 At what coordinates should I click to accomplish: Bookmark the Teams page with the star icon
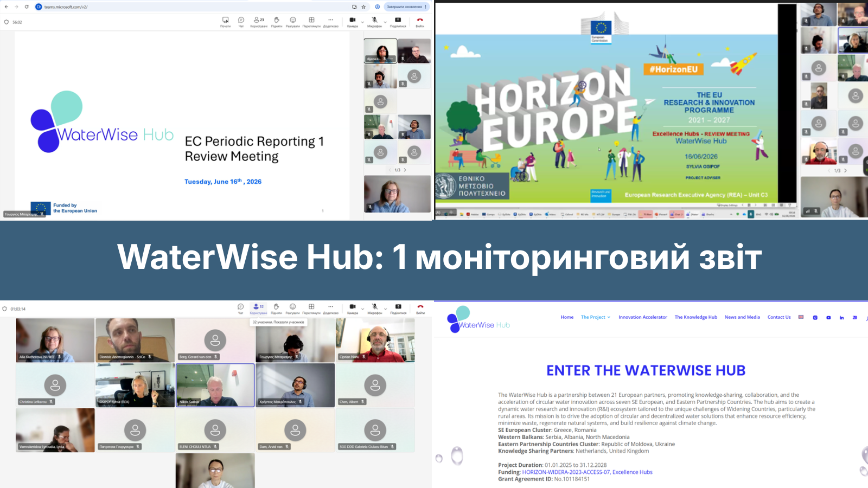363,7
